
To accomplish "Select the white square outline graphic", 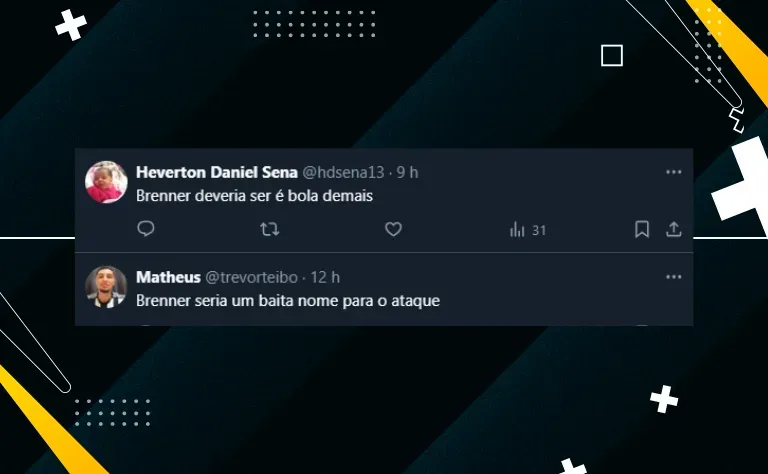I will [x=612, y=55].
